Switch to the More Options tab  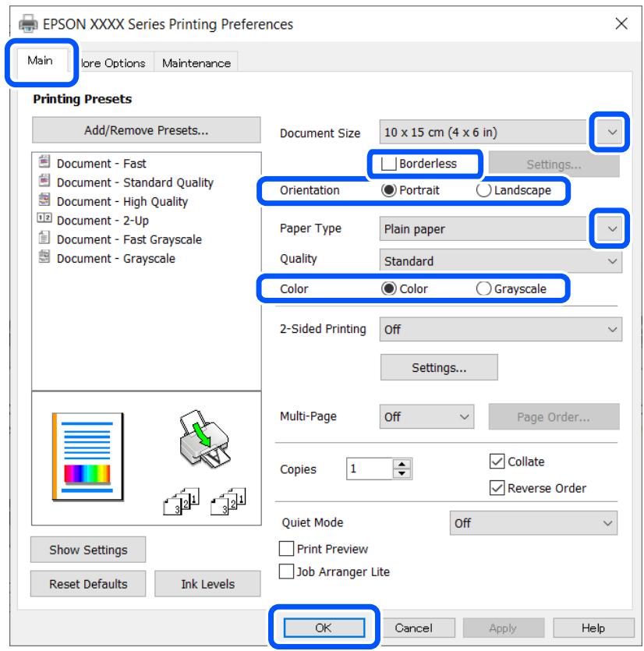point(112,63)
